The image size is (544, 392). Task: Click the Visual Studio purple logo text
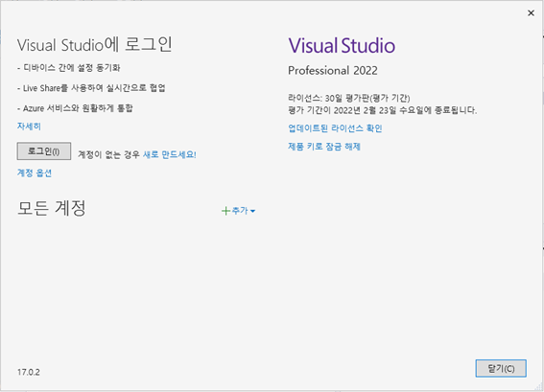[342, 45]
